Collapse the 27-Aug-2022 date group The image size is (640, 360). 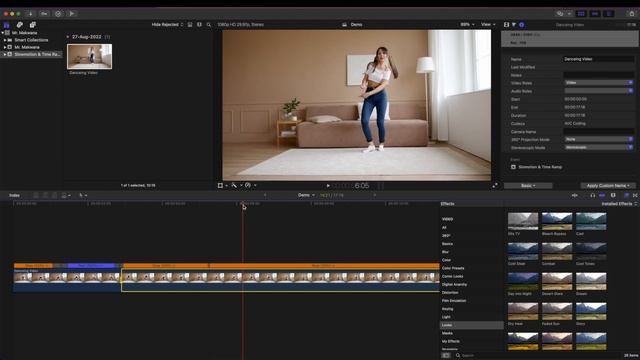click(x=68, y=37)
